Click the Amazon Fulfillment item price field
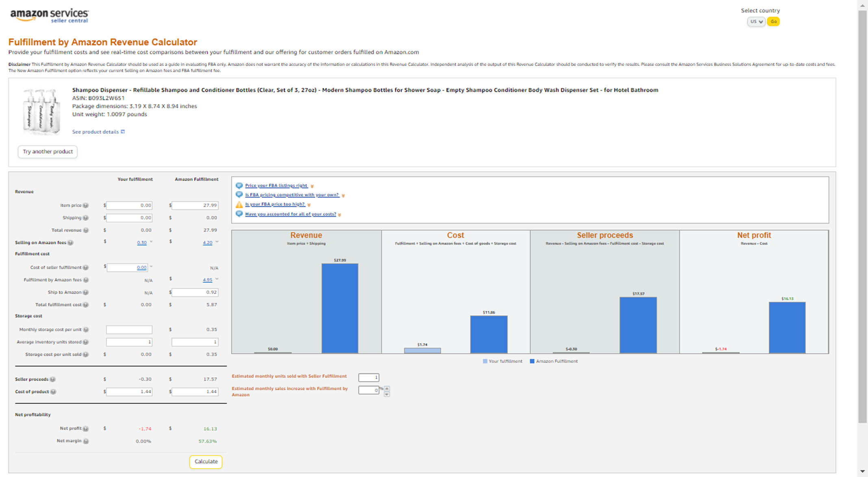The image size is (868, 477). tap(195, 206)
